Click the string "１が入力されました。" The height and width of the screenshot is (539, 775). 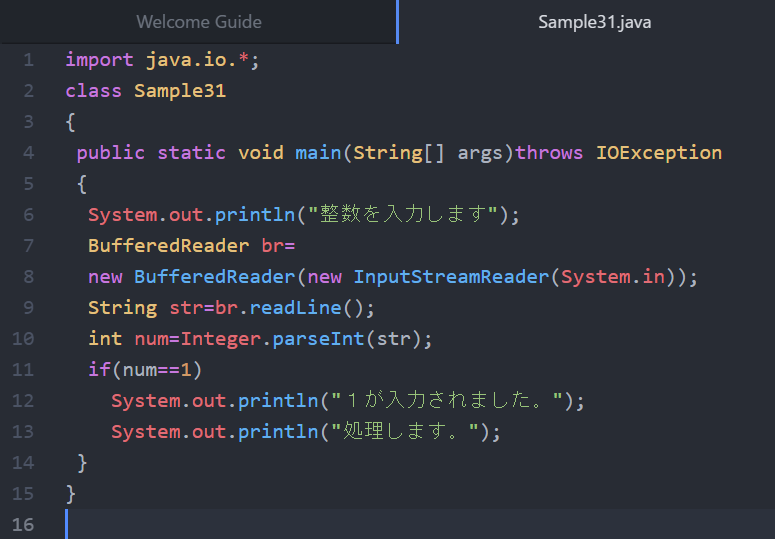tap(447, 400)
